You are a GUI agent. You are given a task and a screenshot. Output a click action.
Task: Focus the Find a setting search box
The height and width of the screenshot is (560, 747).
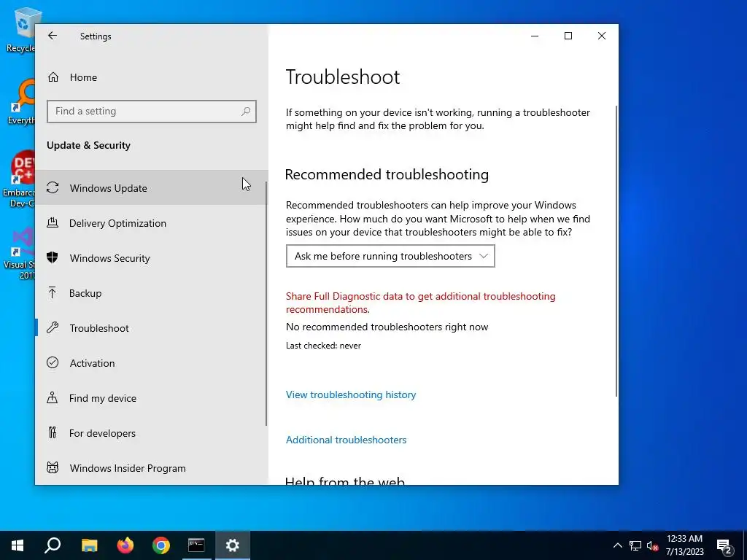[152, 112]
